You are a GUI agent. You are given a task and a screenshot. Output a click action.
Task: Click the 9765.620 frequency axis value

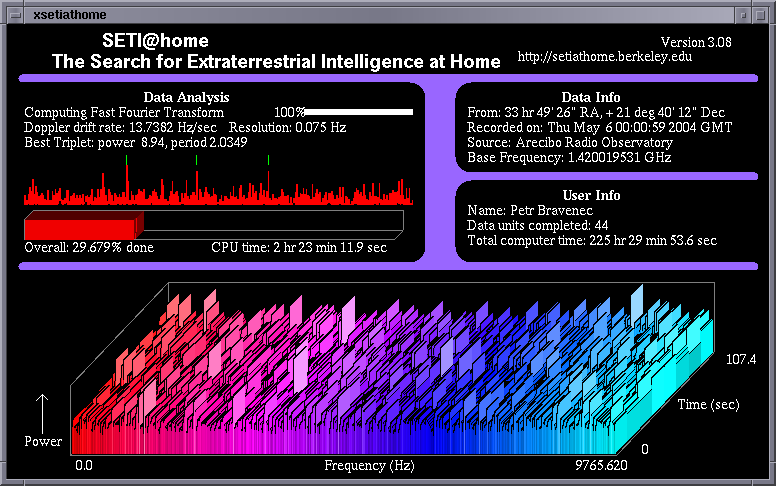[x=601, y=465]
